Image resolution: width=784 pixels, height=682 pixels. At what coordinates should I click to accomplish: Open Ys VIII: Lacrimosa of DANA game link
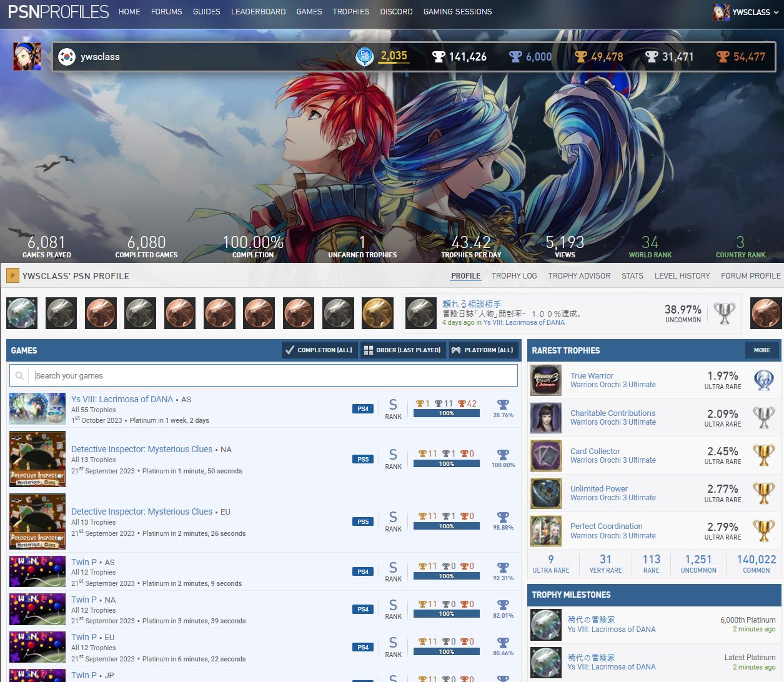(122, 399)
